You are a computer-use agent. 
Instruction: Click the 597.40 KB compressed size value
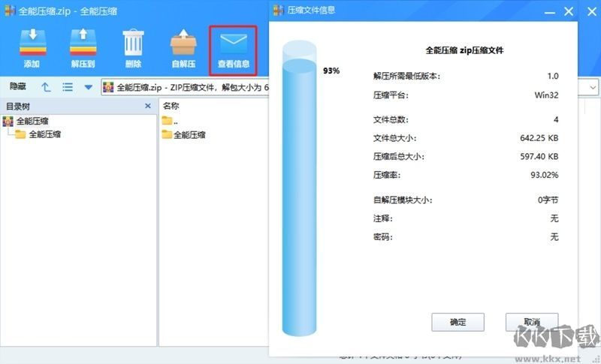539,156
